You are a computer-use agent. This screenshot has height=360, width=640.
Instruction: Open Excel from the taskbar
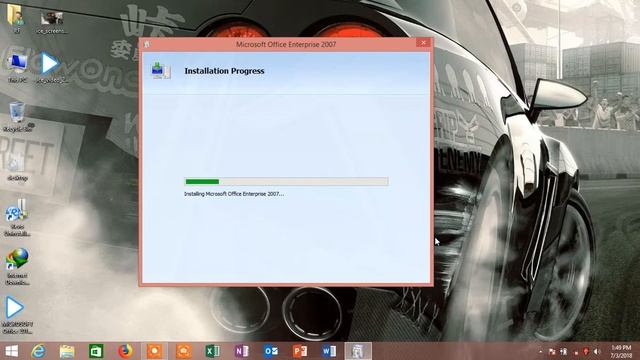213,351
